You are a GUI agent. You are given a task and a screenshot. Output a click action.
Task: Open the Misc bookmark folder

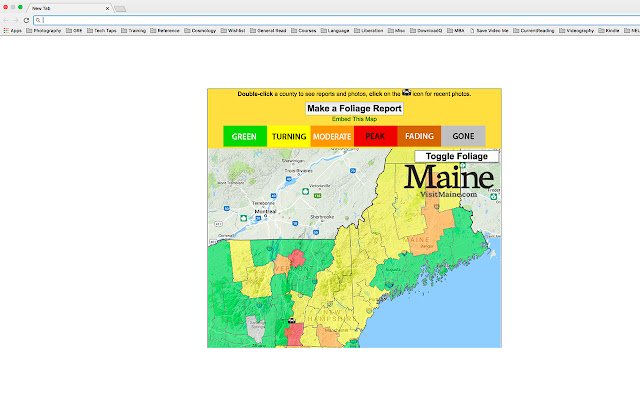click(x=396, y=31)
